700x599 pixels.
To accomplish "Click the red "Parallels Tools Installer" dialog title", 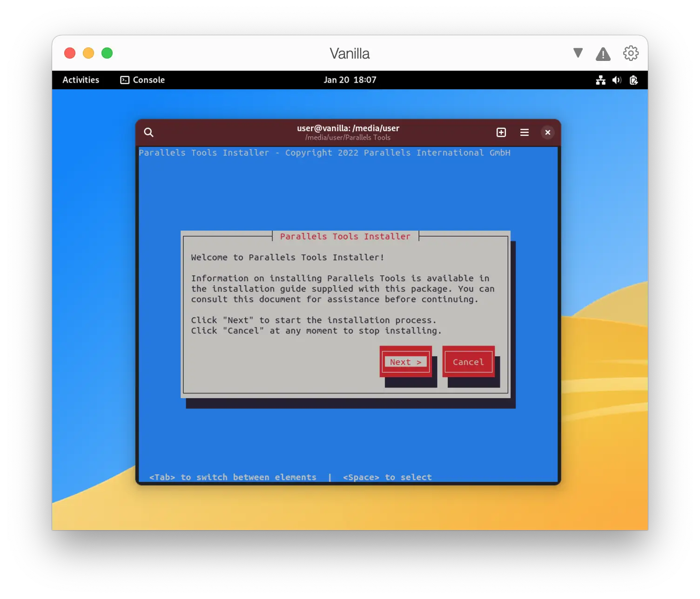I will [345, 236].
